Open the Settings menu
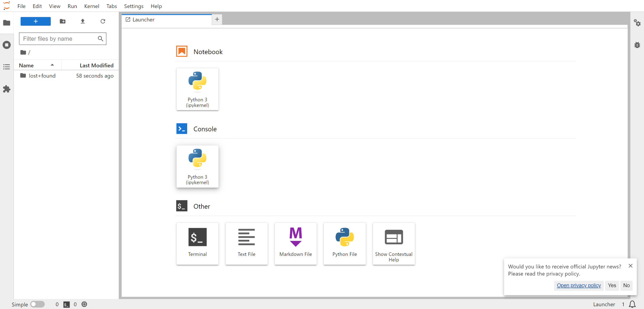Viewport: 644px width, 309px height. click(134, 6)
